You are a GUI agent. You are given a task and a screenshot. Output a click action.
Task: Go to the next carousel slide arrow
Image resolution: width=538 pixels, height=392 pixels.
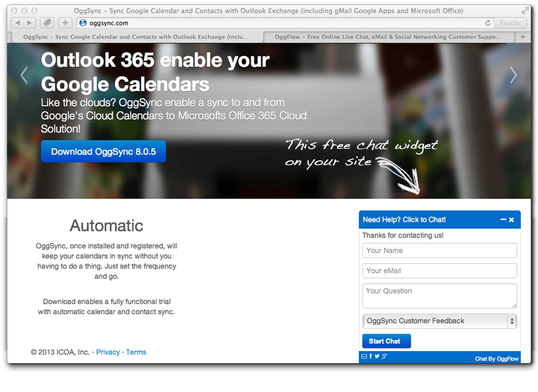click(x=513, y=75)
